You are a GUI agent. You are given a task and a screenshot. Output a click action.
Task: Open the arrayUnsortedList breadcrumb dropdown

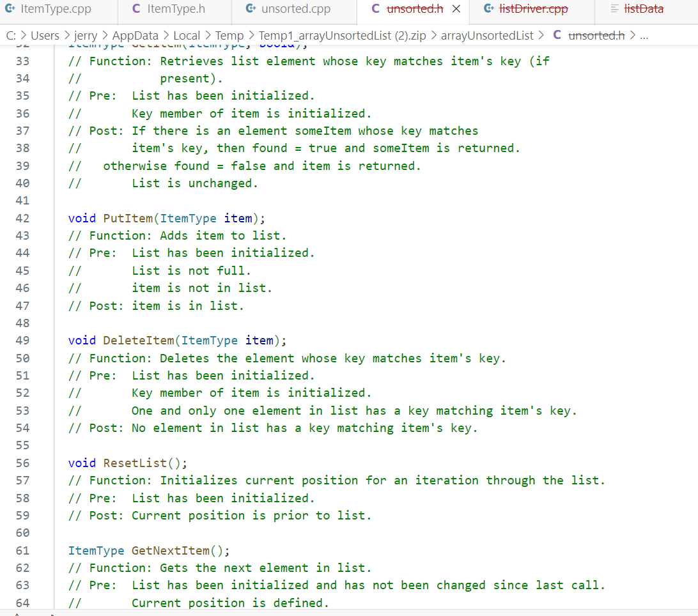pyautogui.click(x=487, y=35)
